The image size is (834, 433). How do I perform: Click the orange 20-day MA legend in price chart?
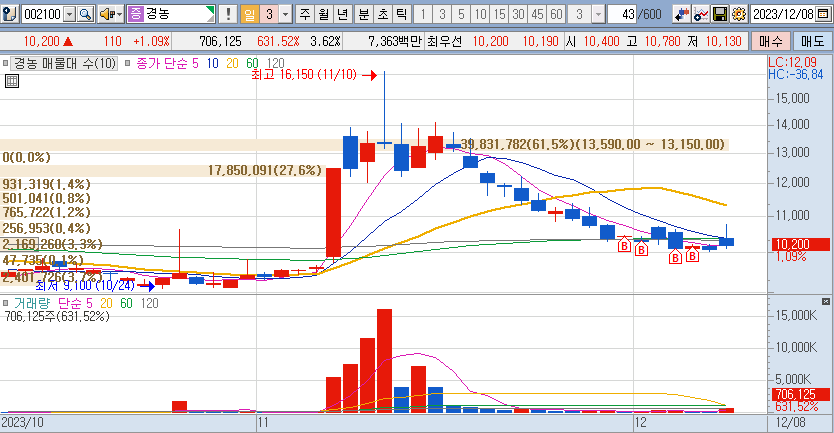pos(232,63)
